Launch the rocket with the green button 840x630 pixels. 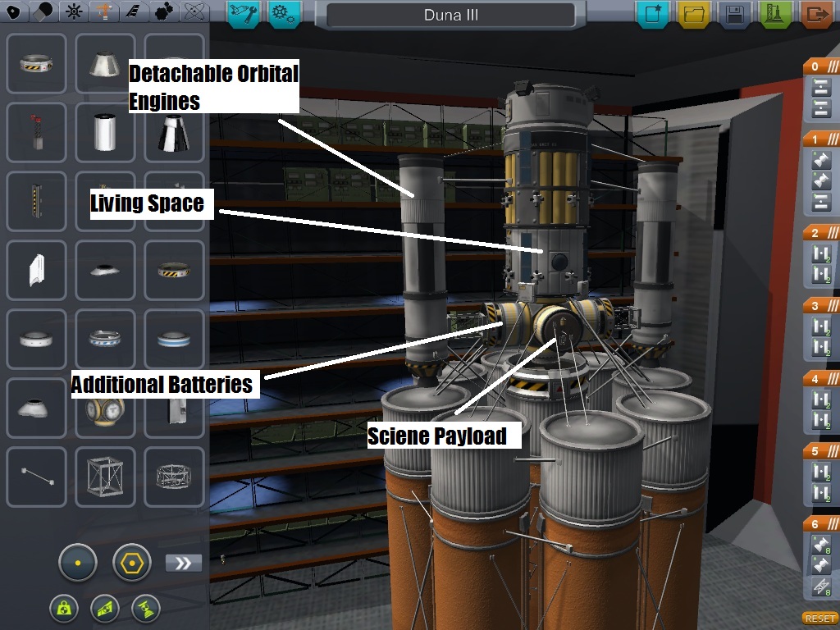point(775,13)
